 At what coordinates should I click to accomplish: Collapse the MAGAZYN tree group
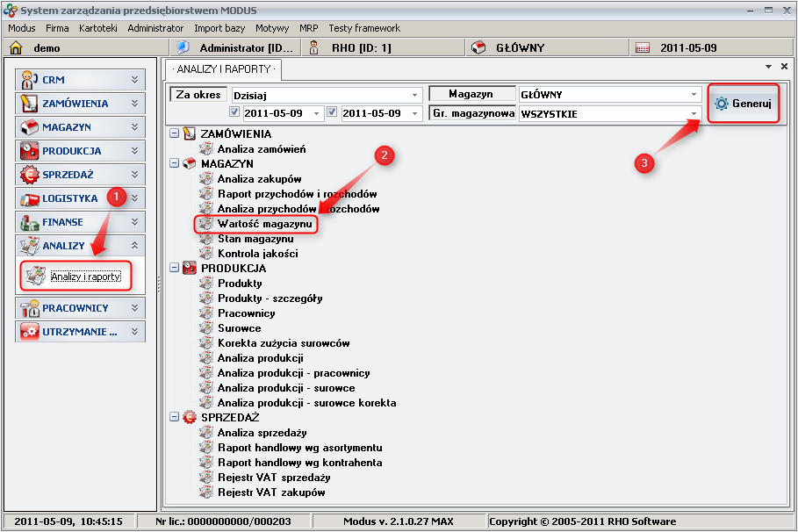[174, 163]
